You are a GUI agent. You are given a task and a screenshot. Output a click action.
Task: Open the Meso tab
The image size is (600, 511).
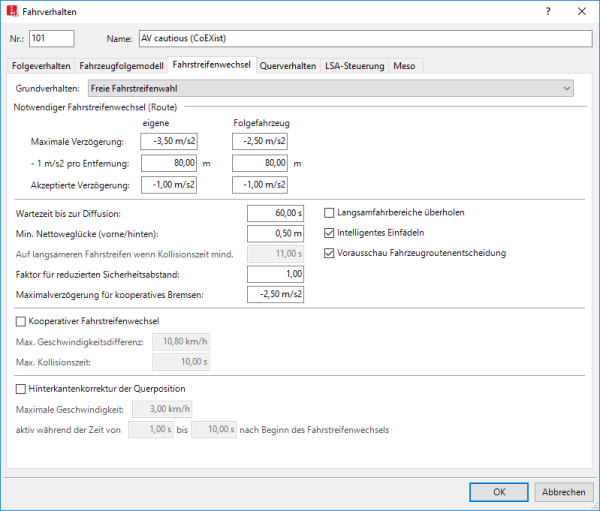407,66
